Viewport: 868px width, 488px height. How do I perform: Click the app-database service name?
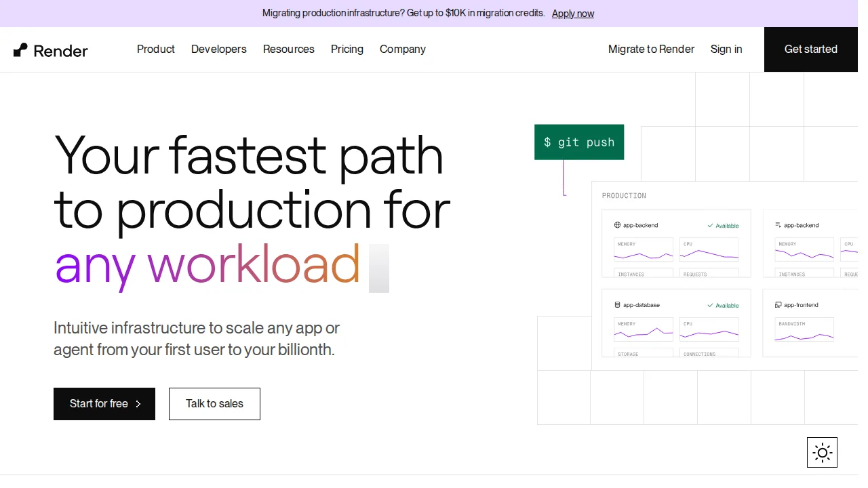pos(642,305)
